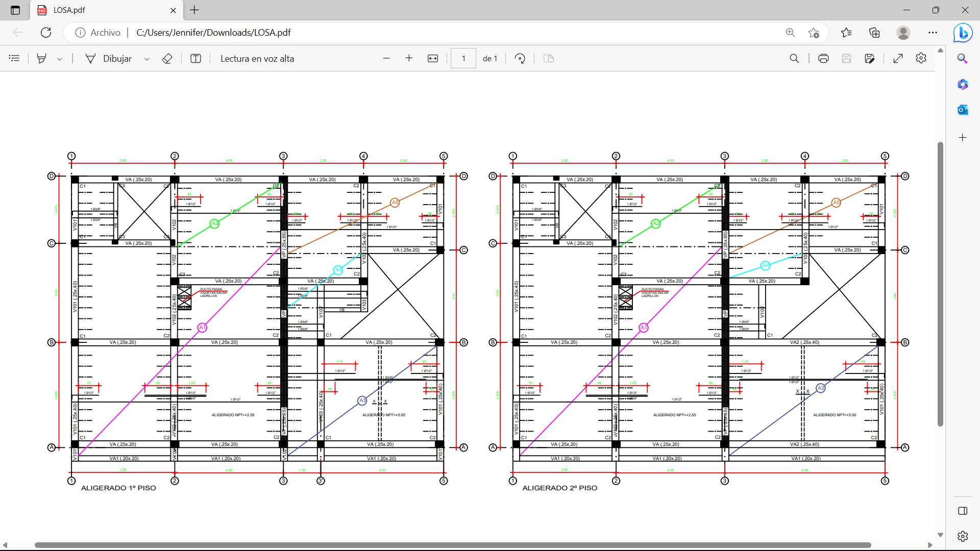
Task: Select the highlight tool
Action: click(42, 59)
